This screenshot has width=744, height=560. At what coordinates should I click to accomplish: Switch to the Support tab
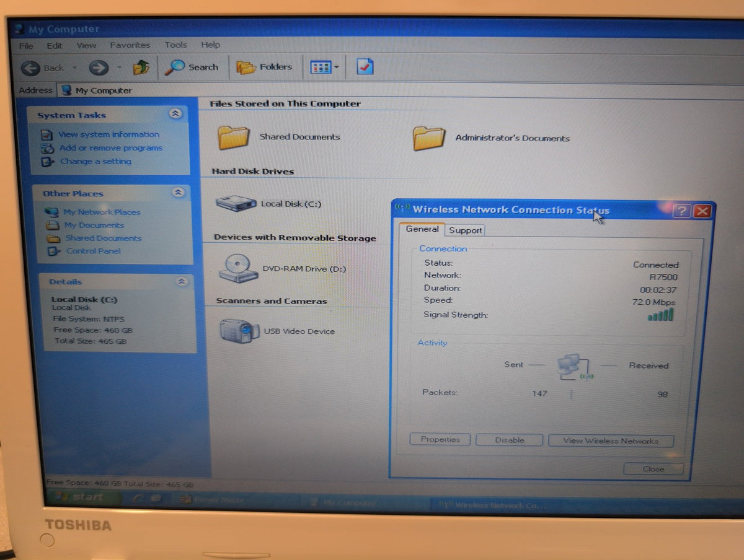point(465,230)
